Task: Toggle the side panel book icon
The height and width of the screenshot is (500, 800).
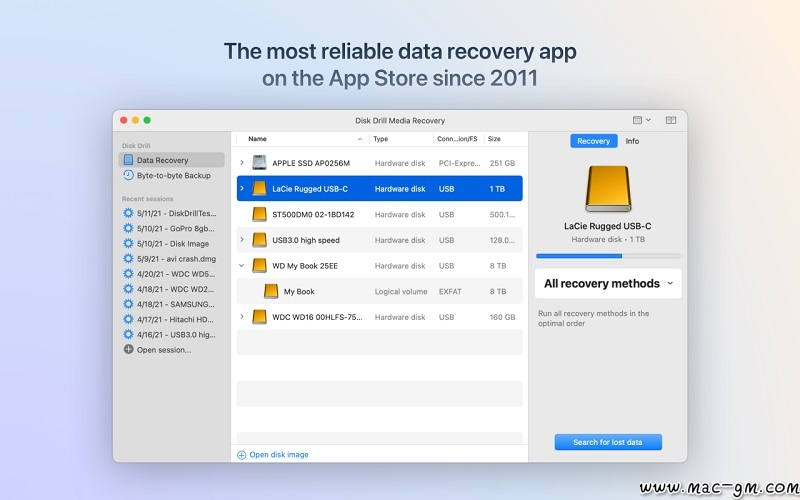Action: [670, 120]
